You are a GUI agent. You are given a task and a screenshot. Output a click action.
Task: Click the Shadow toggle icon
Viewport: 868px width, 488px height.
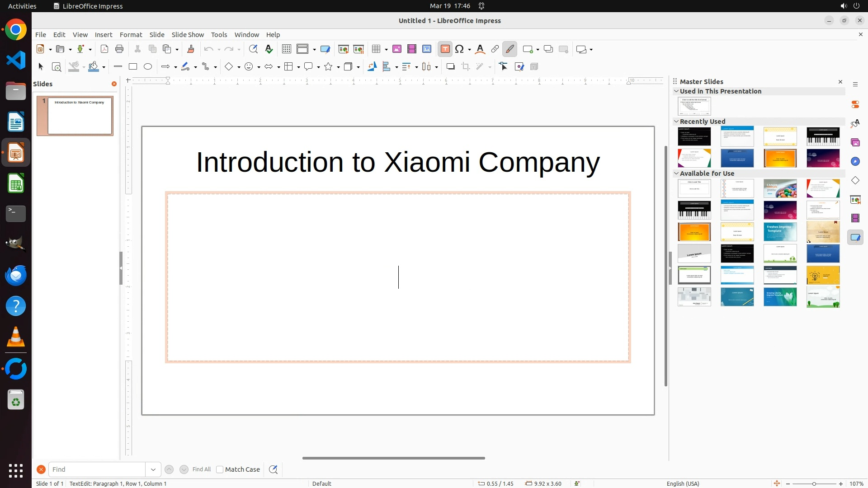point(450,67)
